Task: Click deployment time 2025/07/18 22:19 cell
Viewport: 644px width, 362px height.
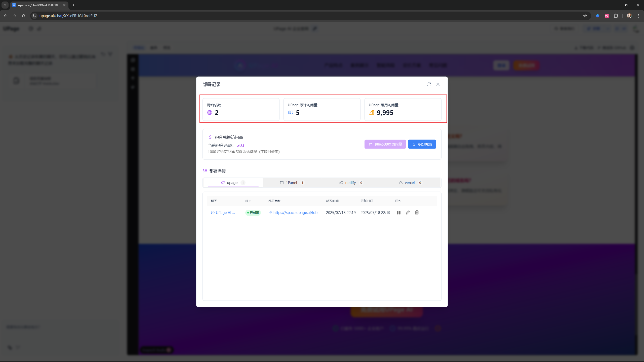Action: 341,213
